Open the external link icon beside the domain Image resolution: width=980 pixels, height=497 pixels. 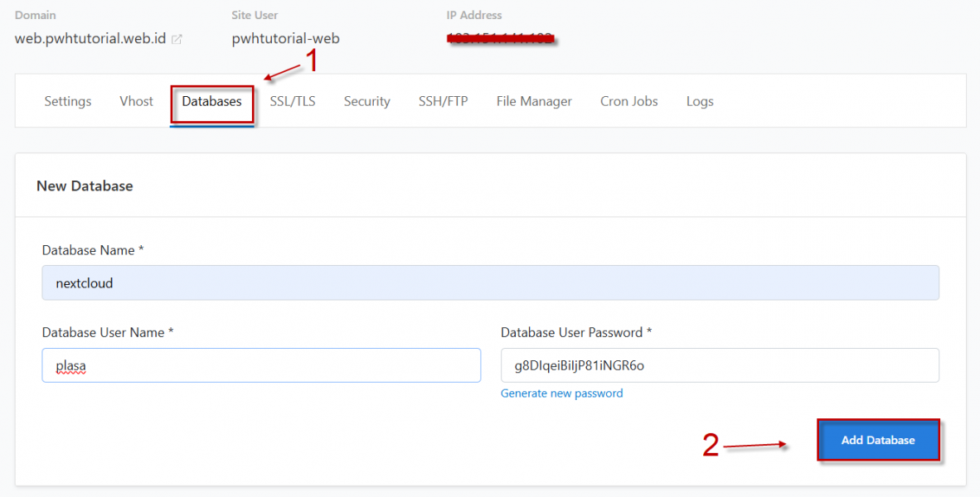tap(177, 39)
